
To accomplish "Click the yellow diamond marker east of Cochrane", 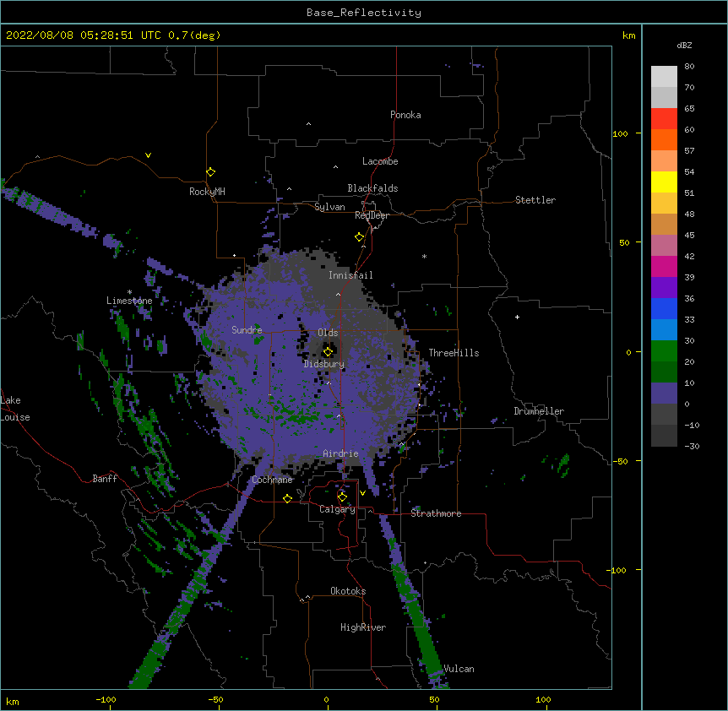I will (287, 498).
